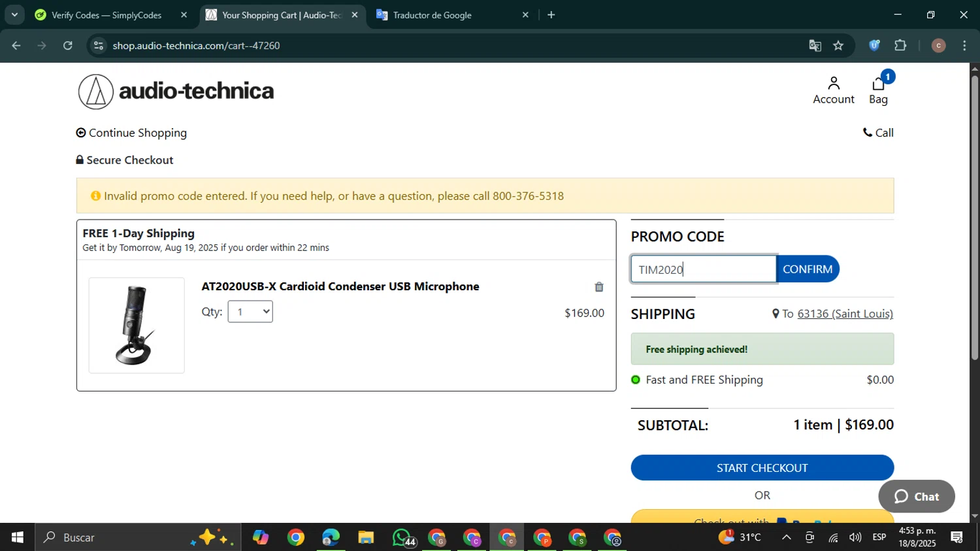Confirm the promo code
This screenshot has height=551, width=980.
tap(808, 269)
